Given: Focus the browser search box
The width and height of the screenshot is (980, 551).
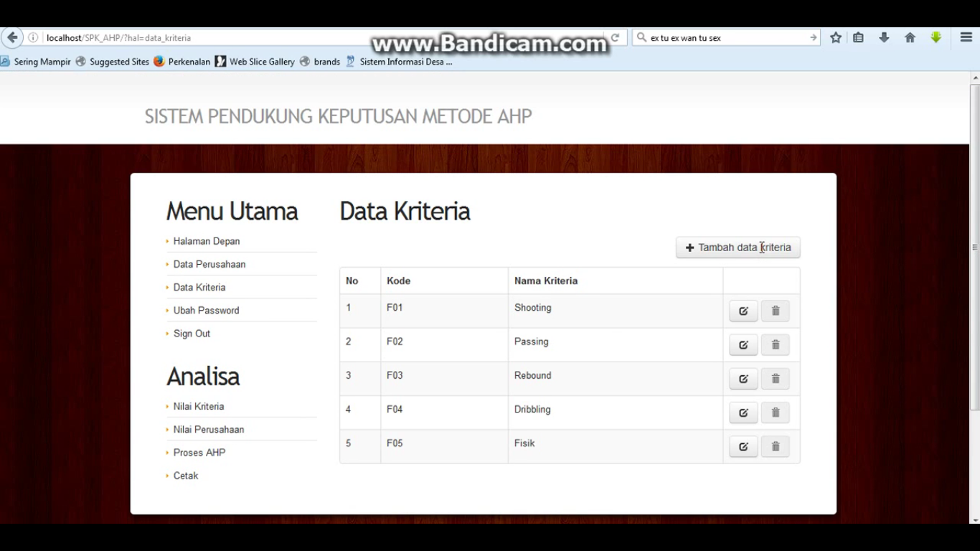Looking at the screenshot, I should (x=725, y=38).
